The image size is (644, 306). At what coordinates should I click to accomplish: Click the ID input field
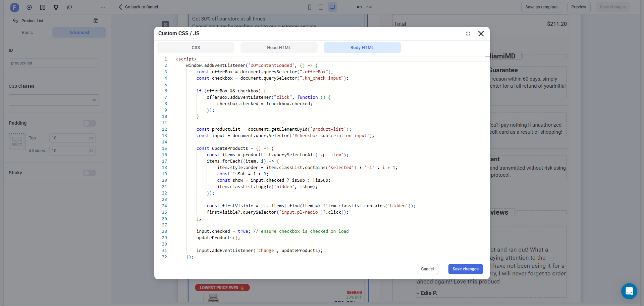pos(54,63)
